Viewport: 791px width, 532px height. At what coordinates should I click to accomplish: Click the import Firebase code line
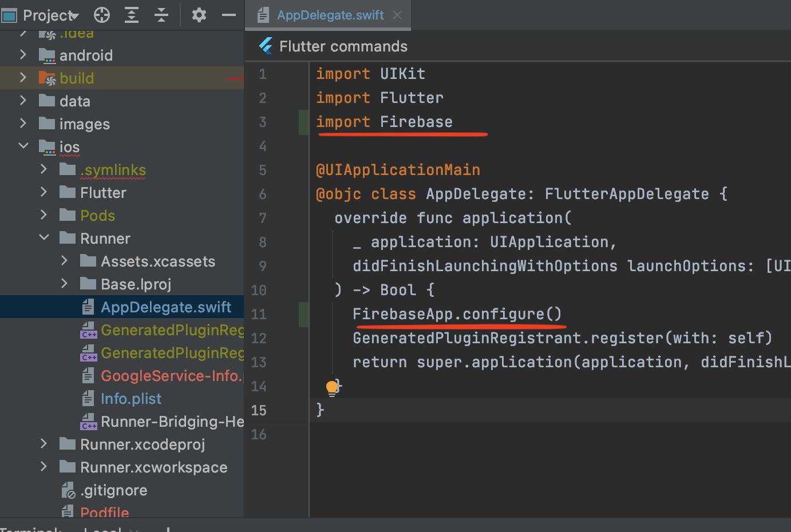[384, 122]
